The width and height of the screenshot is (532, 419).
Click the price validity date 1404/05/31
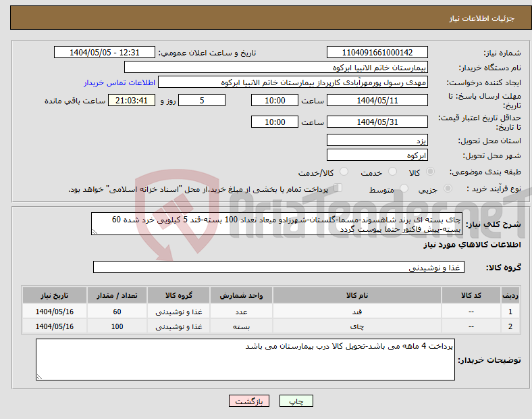(x=377, y=122)
